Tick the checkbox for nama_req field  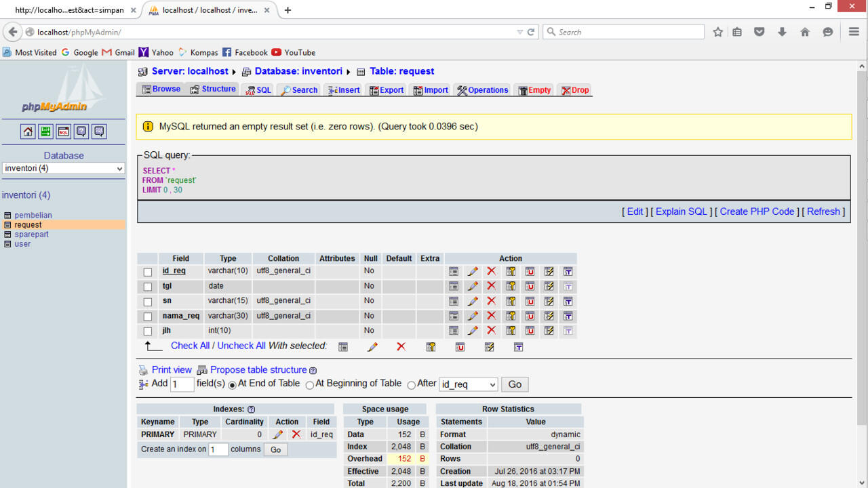[148, 317]
